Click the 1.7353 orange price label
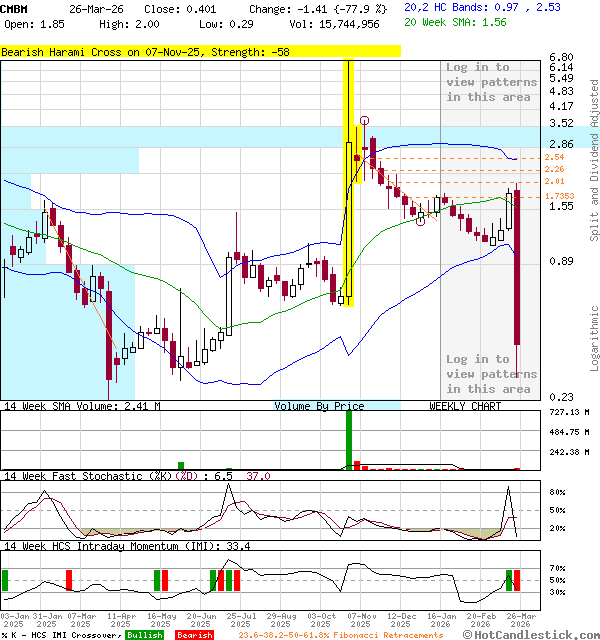600x640 pixels. [559, 196]
